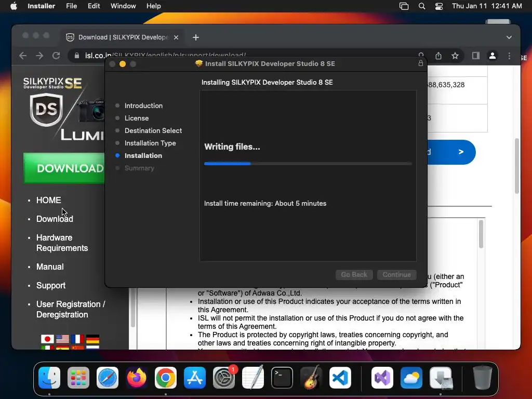532x399 pixels.
Task: Launch GarageBand from the dock
Action: pos(311,378)
